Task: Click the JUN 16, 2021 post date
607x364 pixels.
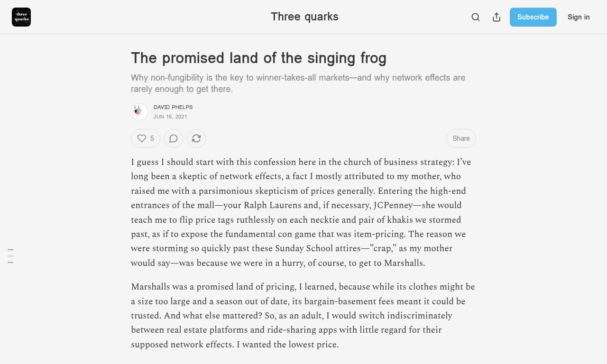Action: 170,117
